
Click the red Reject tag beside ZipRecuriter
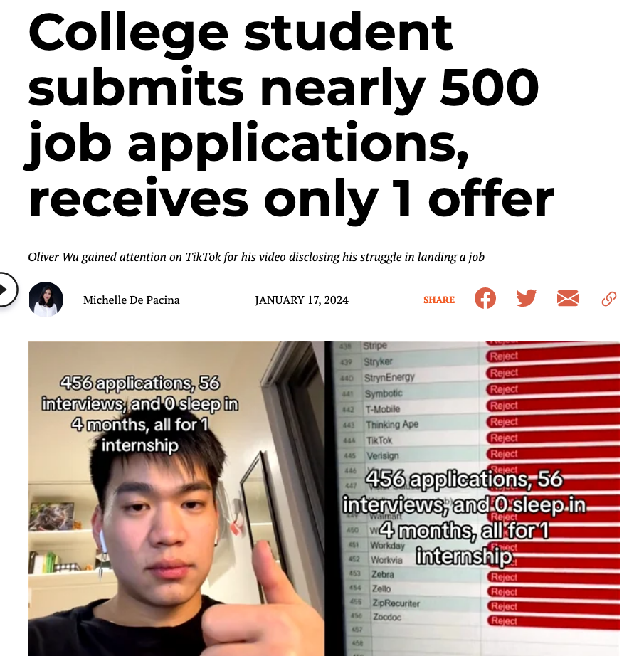(x=505, y=605)
